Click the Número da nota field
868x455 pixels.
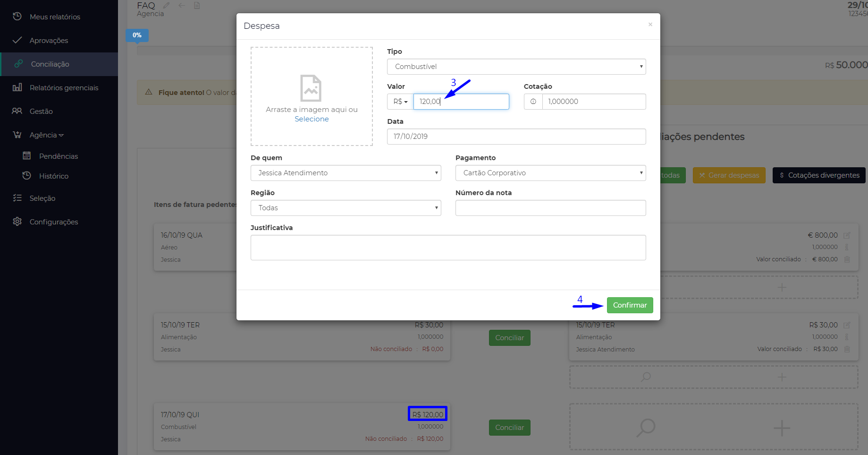pyautogui.click(x=550, y=208)
